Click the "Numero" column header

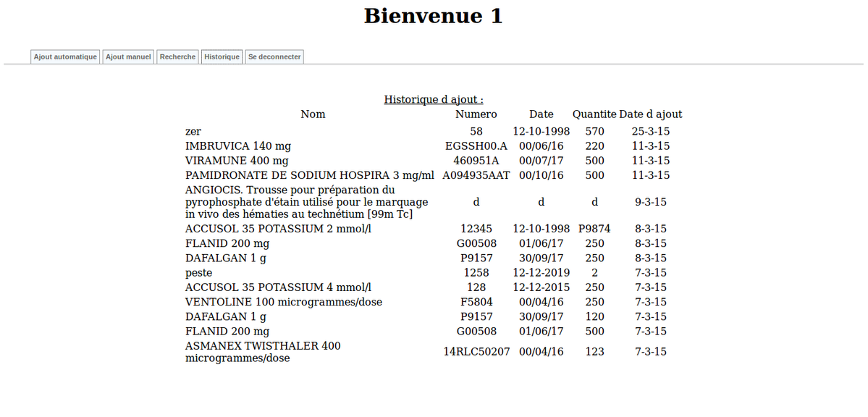476,114
